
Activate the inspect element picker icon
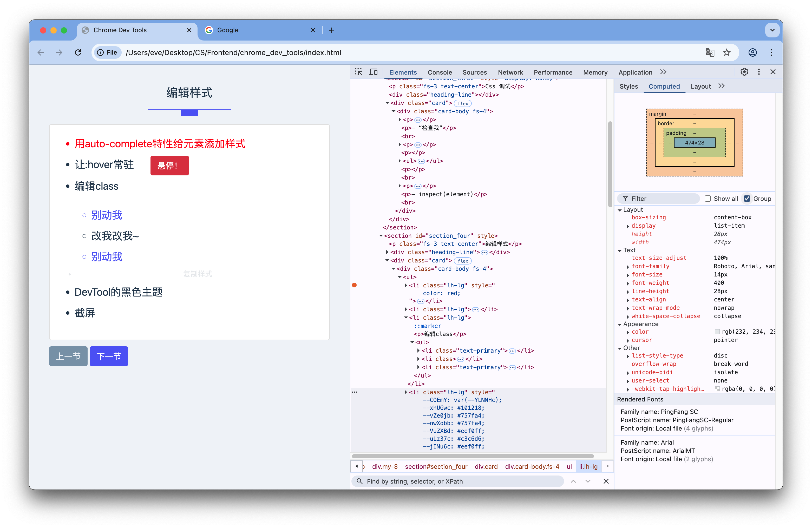coord(359,72)
